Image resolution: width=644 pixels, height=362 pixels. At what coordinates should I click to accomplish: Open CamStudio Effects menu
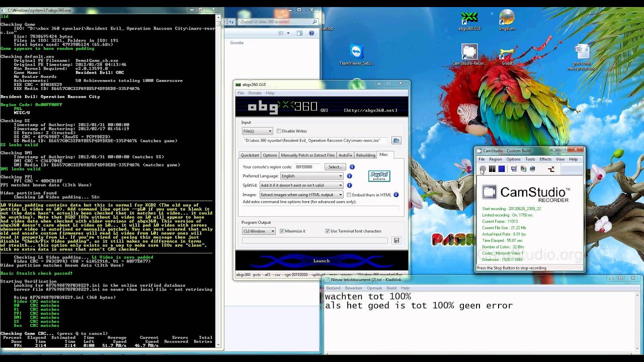[x=545, y=159]
